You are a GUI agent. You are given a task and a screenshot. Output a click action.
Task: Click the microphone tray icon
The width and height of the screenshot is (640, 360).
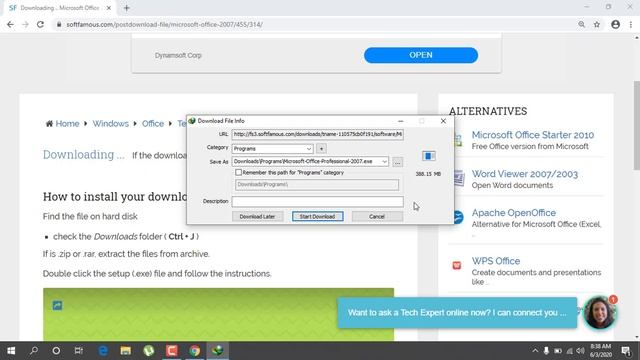[x=547, y=351]
